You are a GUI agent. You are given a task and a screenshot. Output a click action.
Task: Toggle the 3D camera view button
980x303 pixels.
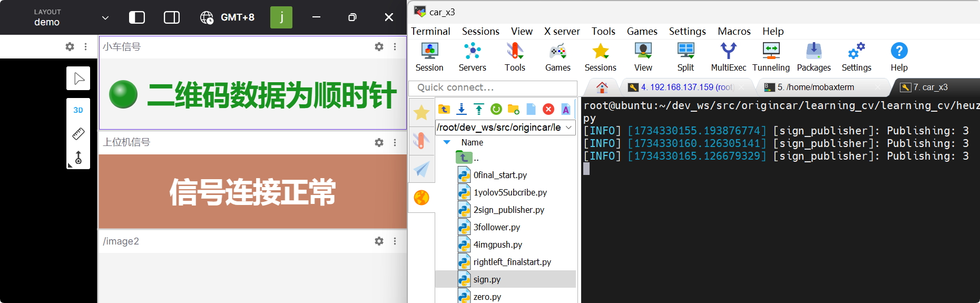78,110
